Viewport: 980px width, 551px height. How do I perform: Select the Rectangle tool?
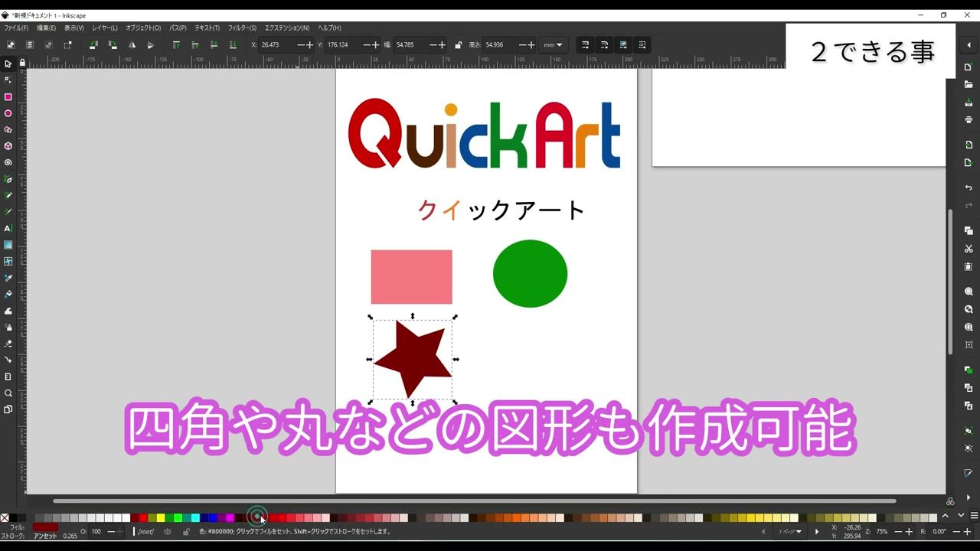click(8, 97)
